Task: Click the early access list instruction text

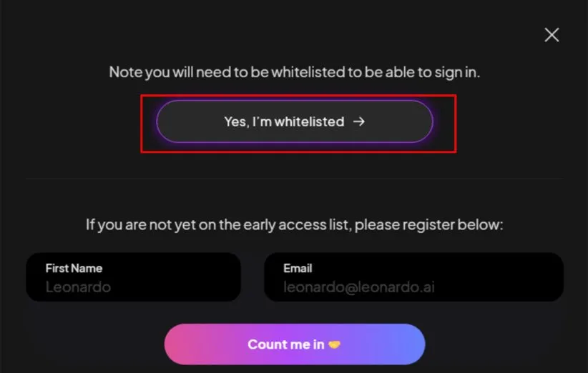Action: [x=294, y=224]
